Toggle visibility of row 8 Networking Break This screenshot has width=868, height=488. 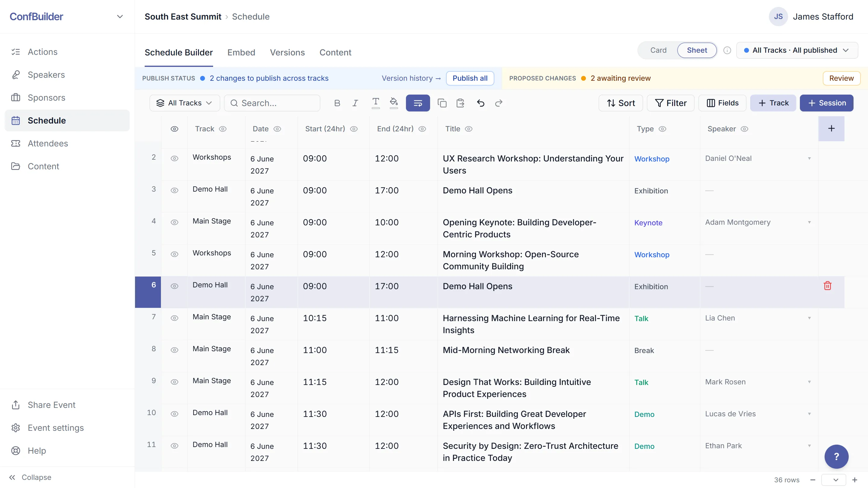pos(174,350)
